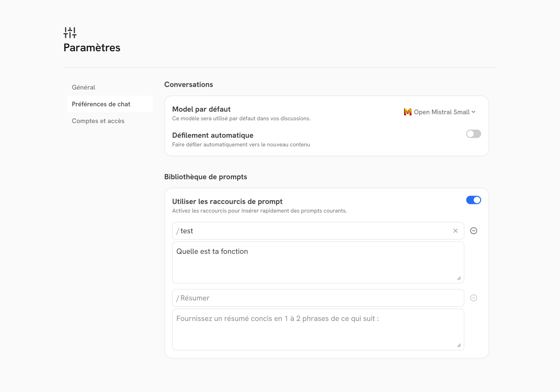Clear the /test shortcut with X icon
This screenshot has height=392, width=560.
(455, 231)
